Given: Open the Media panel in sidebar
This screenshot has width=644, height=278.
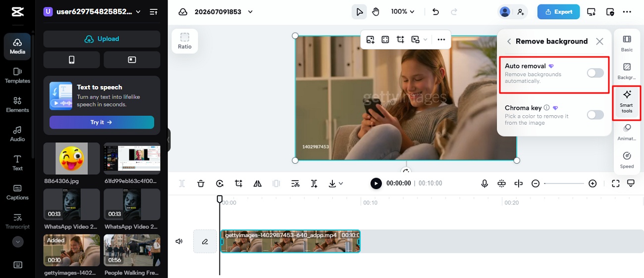Looking at the screenshot, I should [x=17, y=46].
